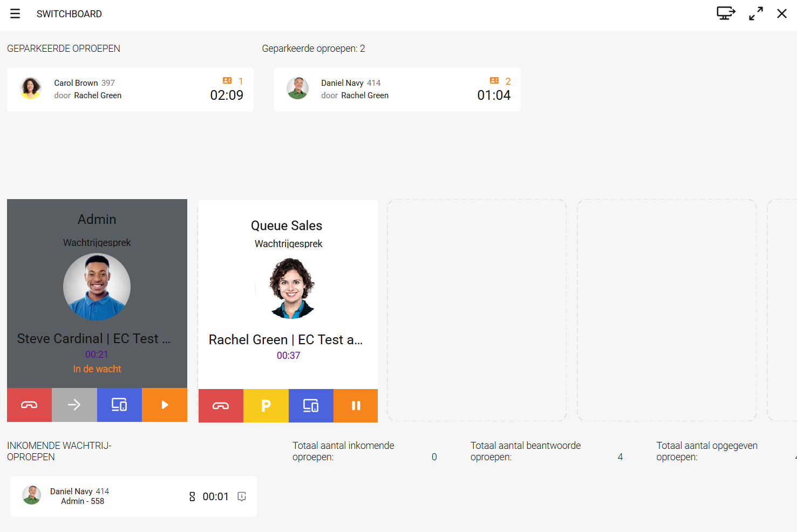Select Carol Brown's parked call
The height and width of the screenshot is (532, 797).
pyautogui.click(x=130, y=90)
